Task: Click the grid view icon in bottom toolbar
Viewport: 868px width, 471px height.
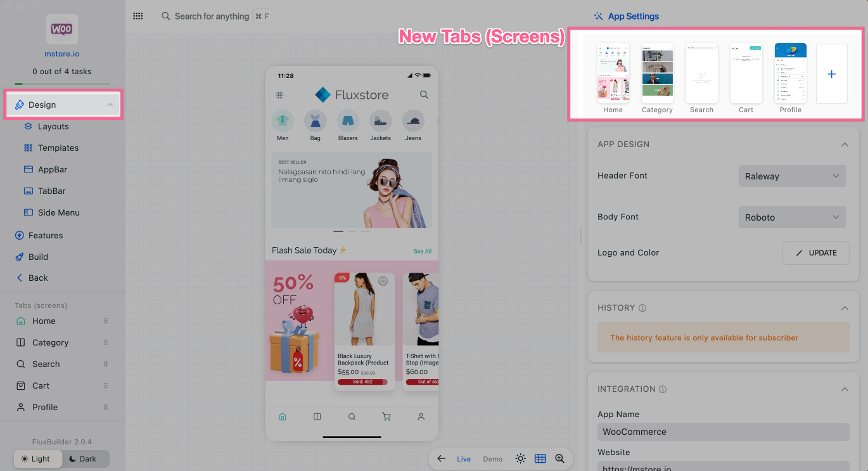Action: tap(540, 459)
